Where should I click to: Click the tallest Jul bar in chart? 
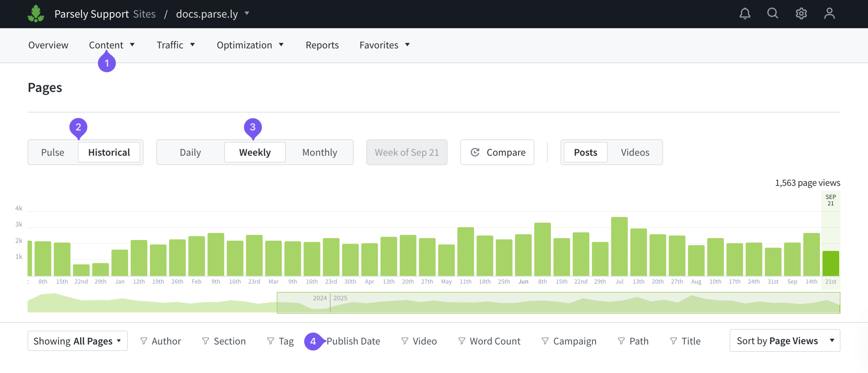(619, 246)
